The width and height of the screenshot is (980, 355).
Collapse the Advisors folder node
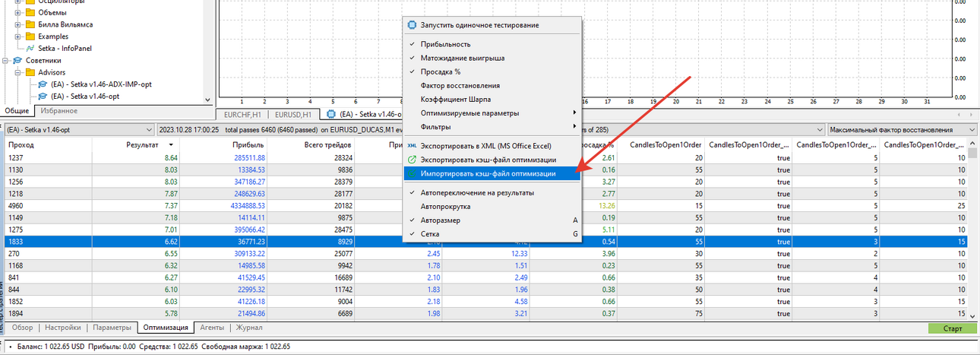coord(18,72)
